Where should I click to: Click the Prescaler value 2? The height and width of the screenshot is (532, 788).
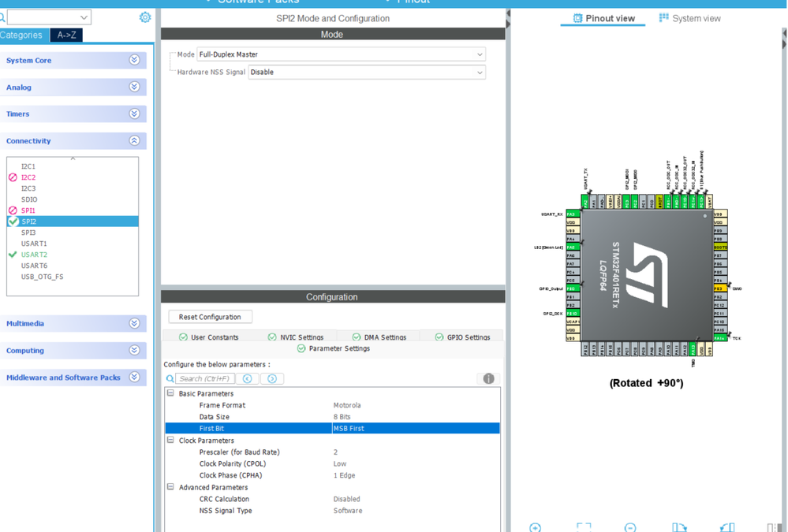point(335,452)
